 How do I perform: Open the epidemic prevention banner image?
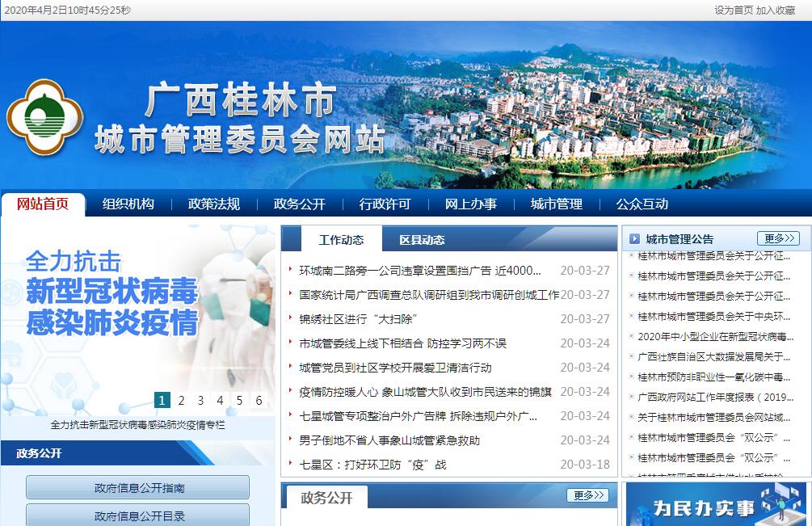[137, 315]
